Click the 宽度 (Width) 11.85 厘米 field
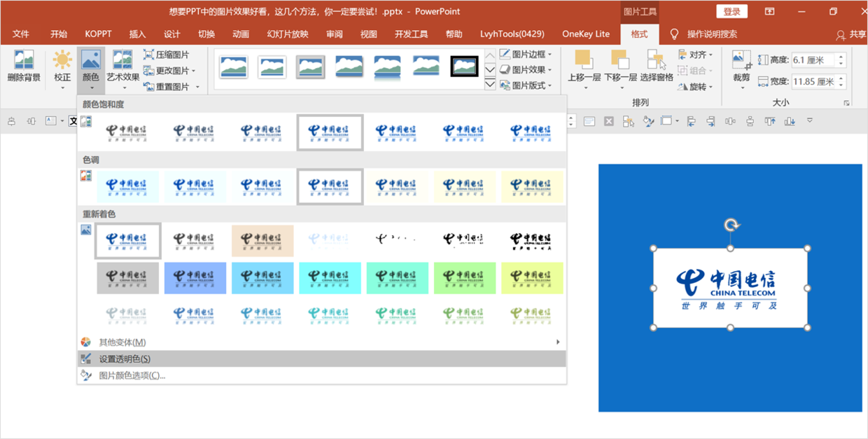 point(813,82)
